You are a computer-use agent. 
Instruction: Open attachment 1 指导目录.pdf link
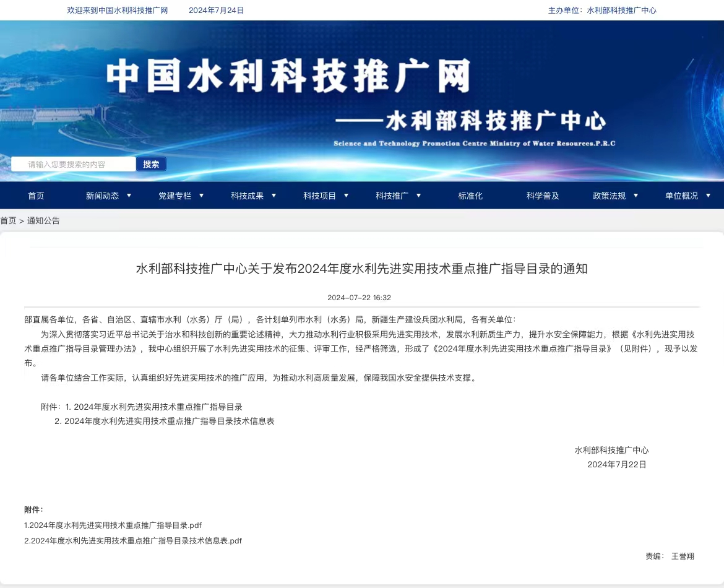click(x=113, y=525)
